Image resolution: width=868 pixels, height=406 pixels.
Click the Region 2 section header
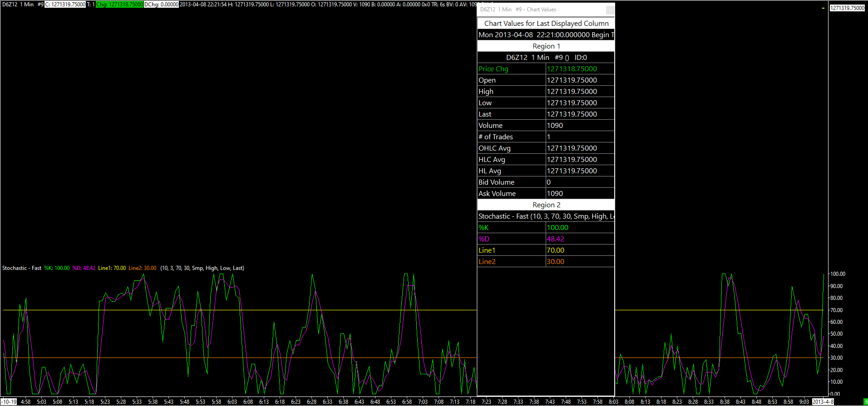coord(546,205)
